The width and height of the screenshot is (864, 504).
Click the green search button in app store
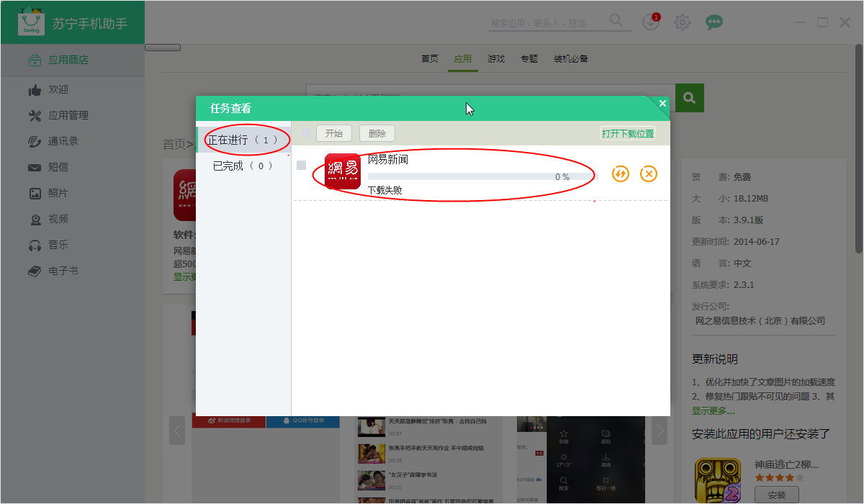690,97
